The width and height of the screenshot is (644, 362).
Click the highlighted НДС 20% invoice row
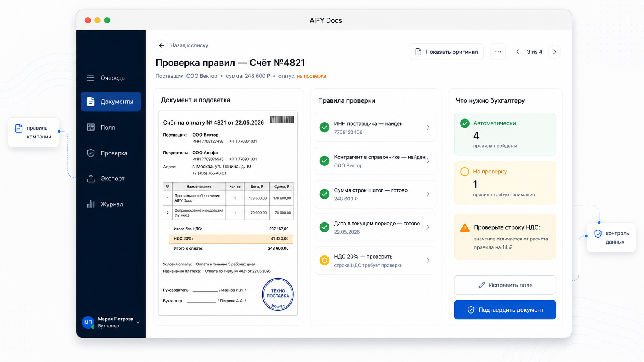tap(231, 239)
